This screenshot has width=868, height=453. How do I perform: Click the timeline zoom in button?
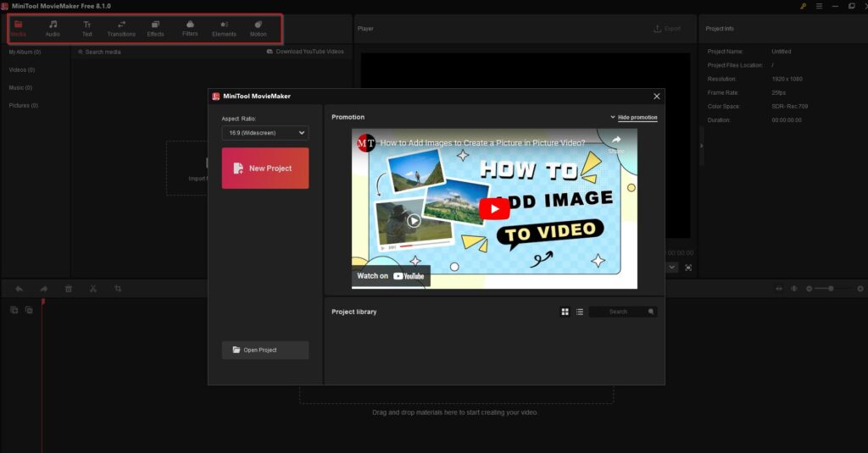click(x=860, y=289)
